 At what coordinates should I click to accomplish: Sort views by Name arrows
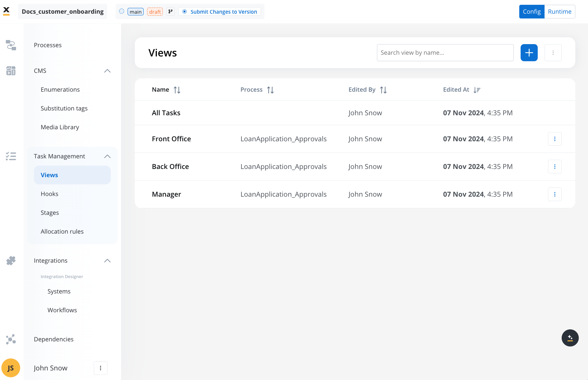click(x=177, y=90)
